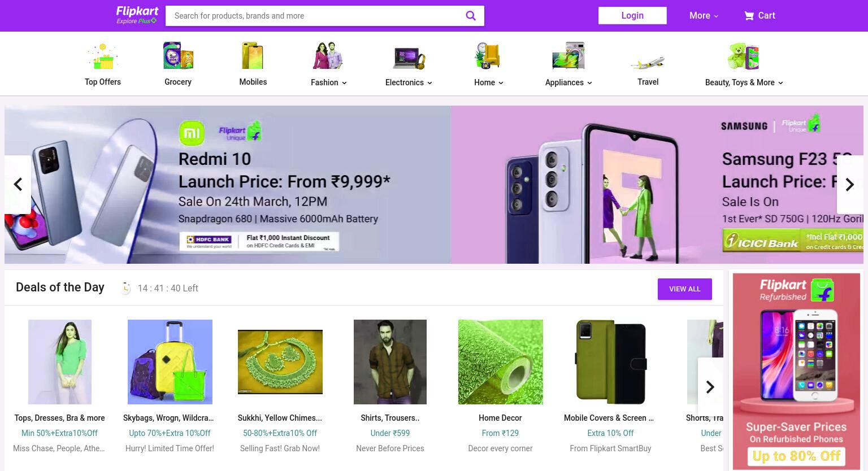The width and height of the screenshot is (868, 471).
Task: Expand the Home category menu
Action: coord(489,82)
